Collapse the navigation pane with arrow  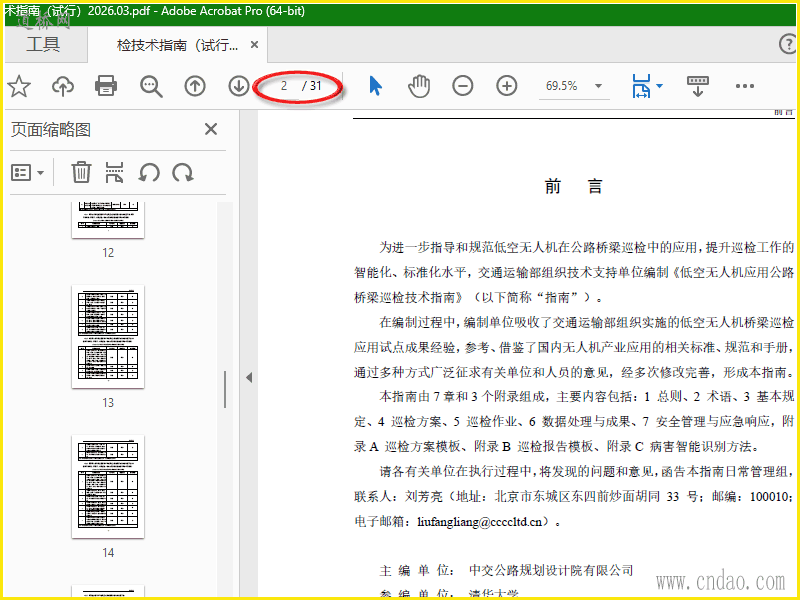[x=249, y=378]
